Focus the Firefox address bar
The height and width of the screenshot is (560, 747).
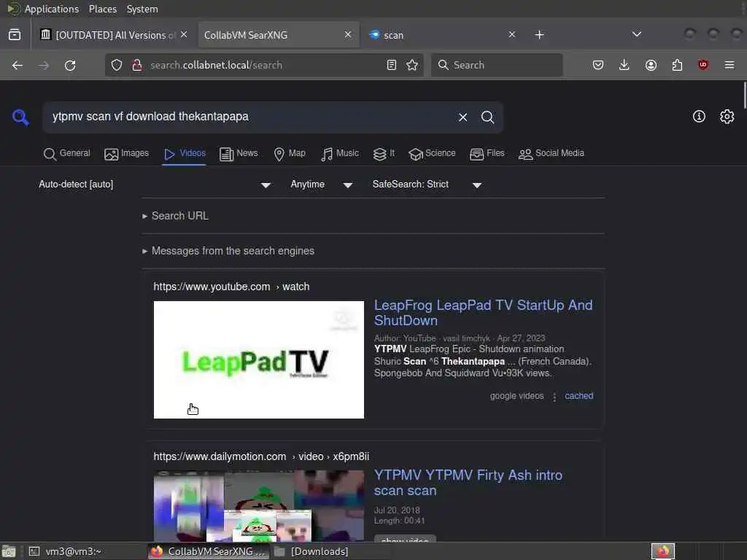coord(264,65)
